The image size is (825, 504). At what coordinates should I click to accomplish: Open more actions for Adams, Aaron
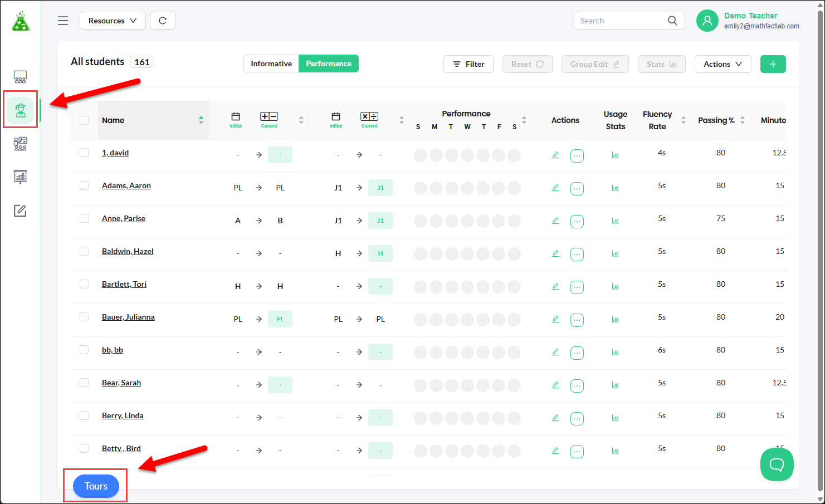tap(577, 189)
